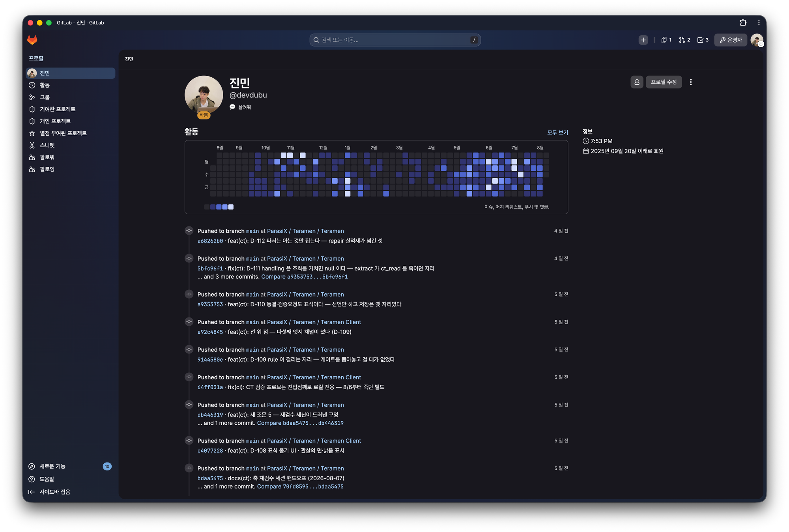Open to-do list counter
Screen dimensions: 789x532
(703, 40)
